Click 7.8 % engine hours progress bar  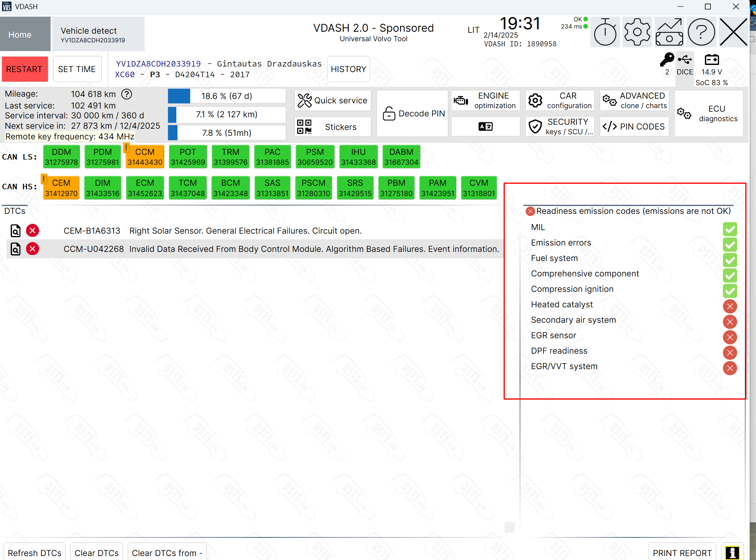coord(227,133)
